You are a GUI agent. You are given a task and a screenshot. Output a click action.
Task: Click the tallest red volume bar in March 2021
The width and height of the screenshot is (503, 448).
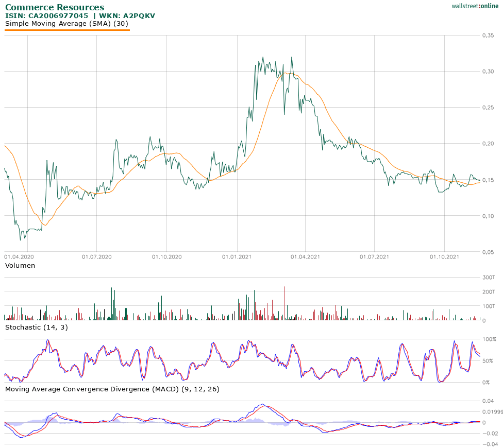pos(284,303)
